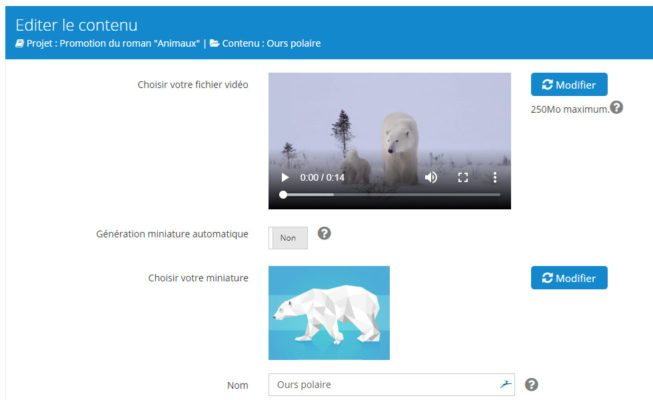Mute the video with the speaker icon
The height and width of the screenshot is (400, 653).
pyautogui.click(x=431, y=178)
